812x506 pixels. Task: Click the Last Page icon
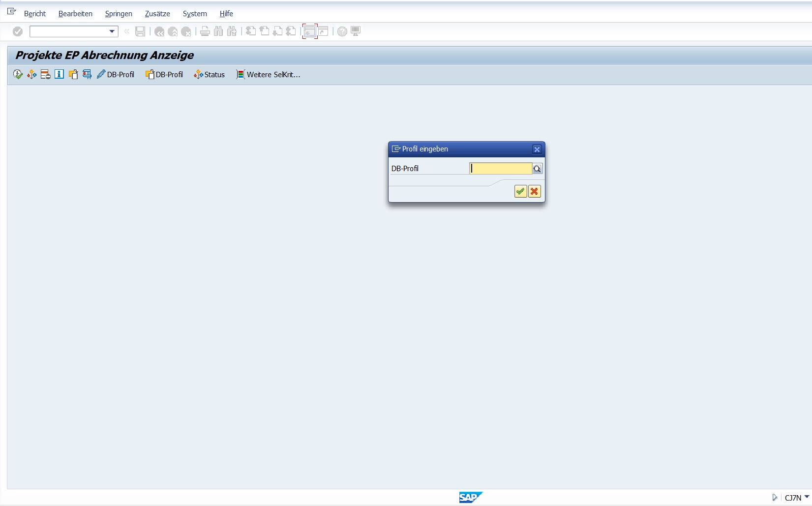[291, 31]
